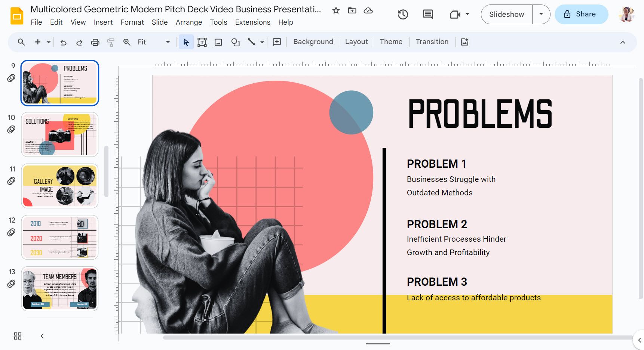Expand the line tool dropdown arrow
This screenshot has width=644, height=350.
click(x=262, y=42)
